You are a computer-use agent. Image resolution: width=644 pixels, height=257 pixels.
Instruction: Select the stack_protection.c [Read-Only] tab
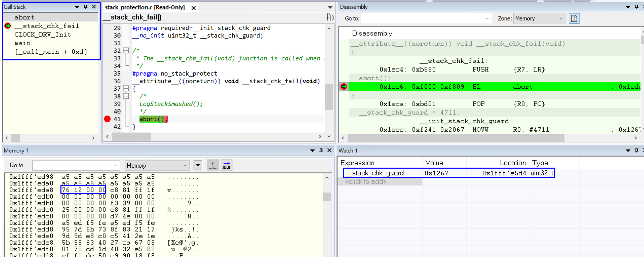tap(145, 7)
